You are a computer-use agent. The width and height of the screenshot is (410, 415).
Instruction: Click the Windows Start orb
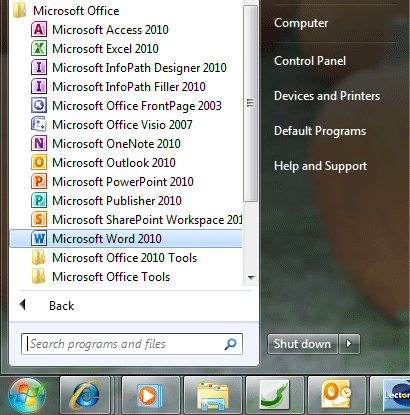[x=27, y=395]
